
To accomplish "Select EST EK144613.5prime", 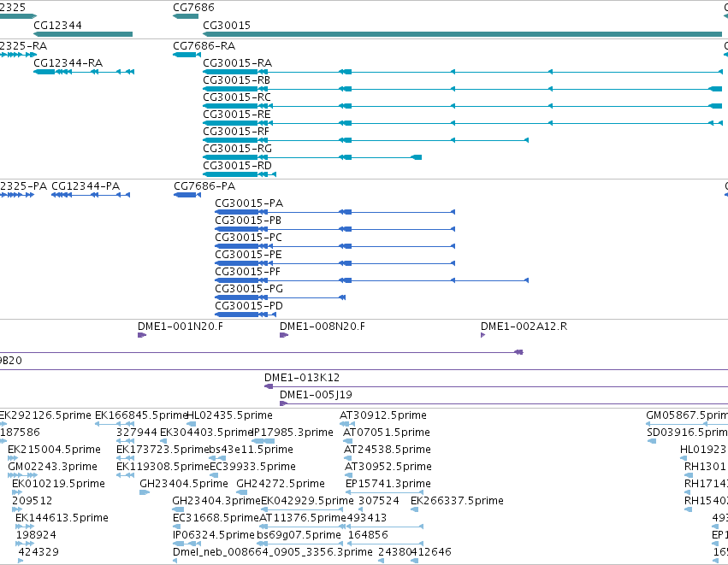I will (62, 518).
